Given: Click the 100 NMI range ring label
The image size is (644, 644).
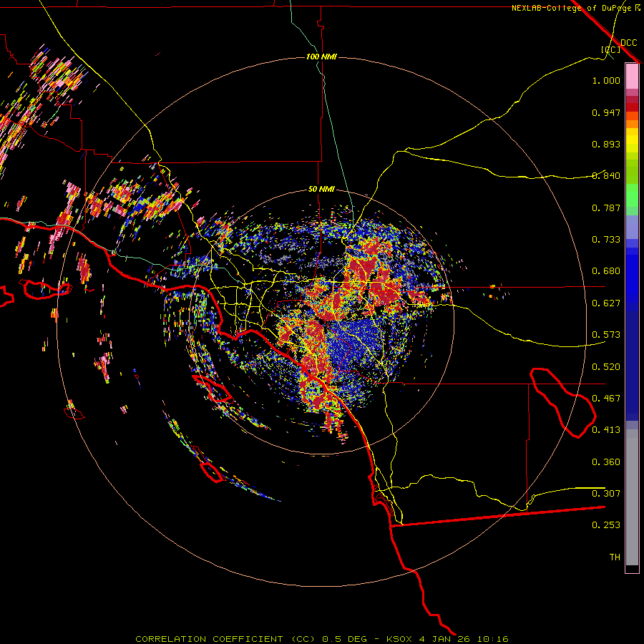Looking at the screenshot, I should click(321, 57).
